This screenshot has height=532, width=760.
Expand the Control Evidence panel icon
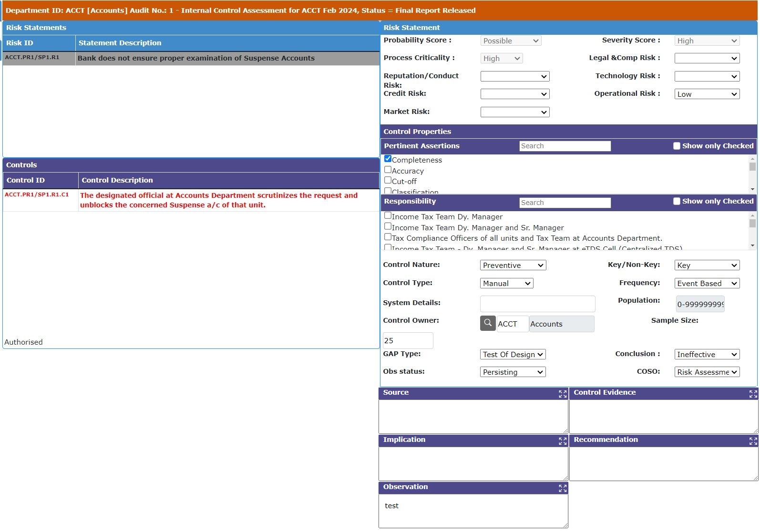coord(753,394)
